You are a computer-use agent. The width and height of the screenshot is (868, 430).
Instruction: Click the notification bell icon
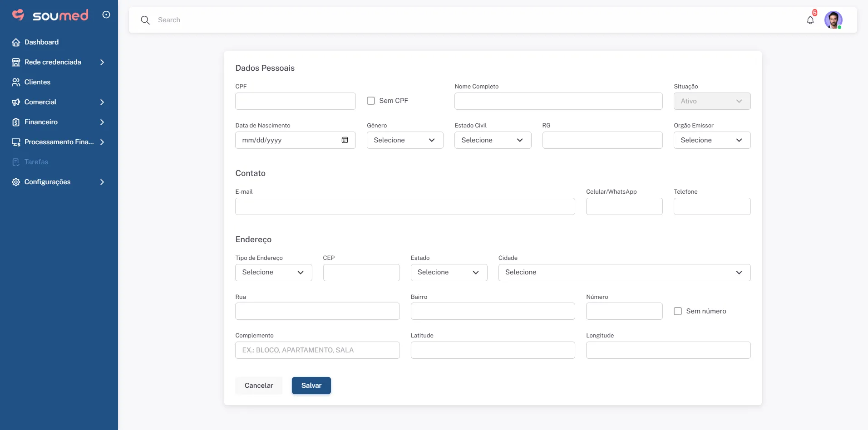click(810, 20)
